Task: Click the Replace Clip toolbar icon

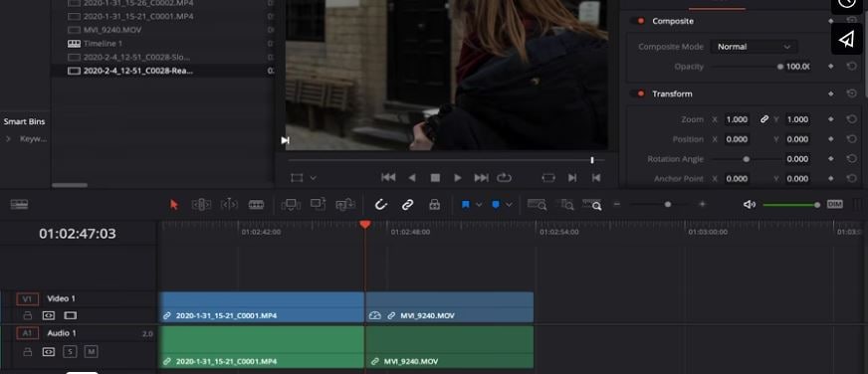Action: 345,205
